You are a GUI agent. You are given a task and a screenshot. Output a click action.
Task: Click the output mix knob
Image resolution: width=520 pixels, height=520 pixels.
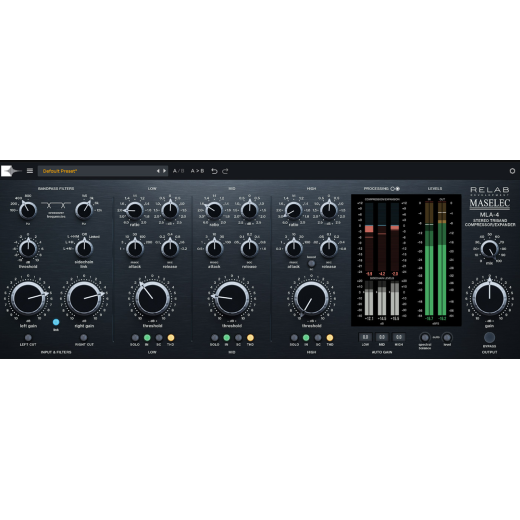coord(489,249)
